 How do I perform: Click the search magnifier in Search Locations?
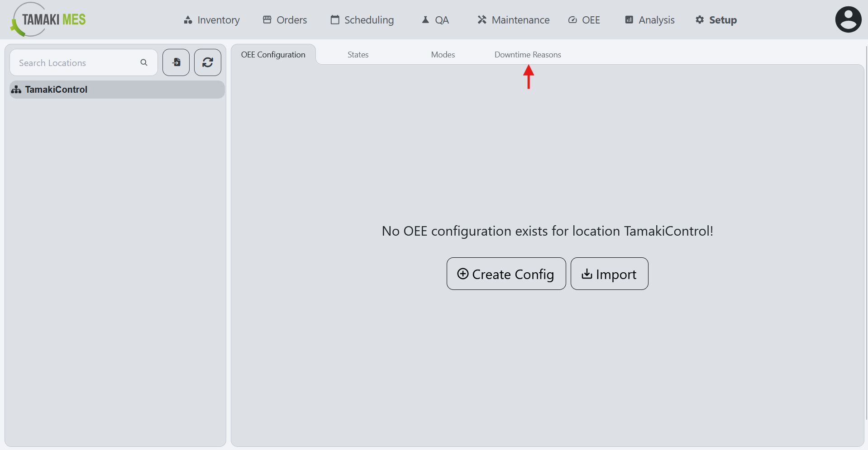pyautogui.click(x=143, y=62)
